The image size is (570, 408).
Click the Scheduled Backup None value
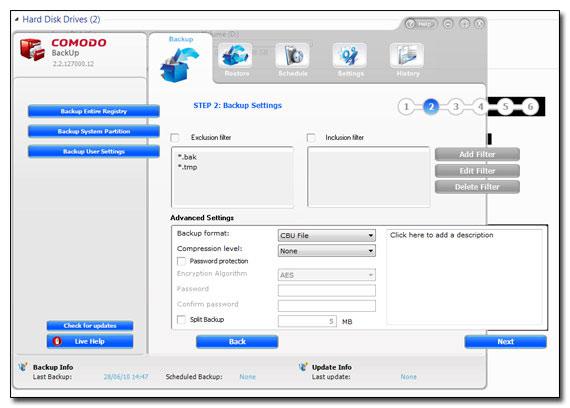pos(248,377)
